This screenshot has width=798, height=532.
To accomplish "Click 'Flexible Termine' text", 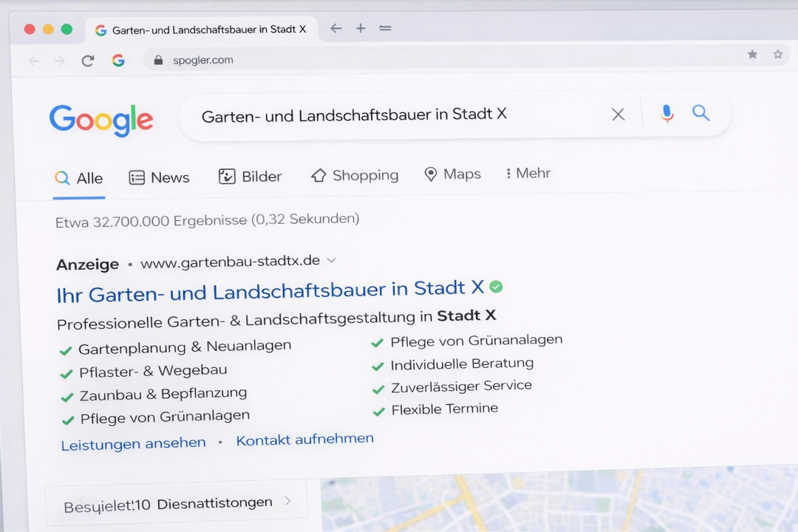I will click(445, 409).
